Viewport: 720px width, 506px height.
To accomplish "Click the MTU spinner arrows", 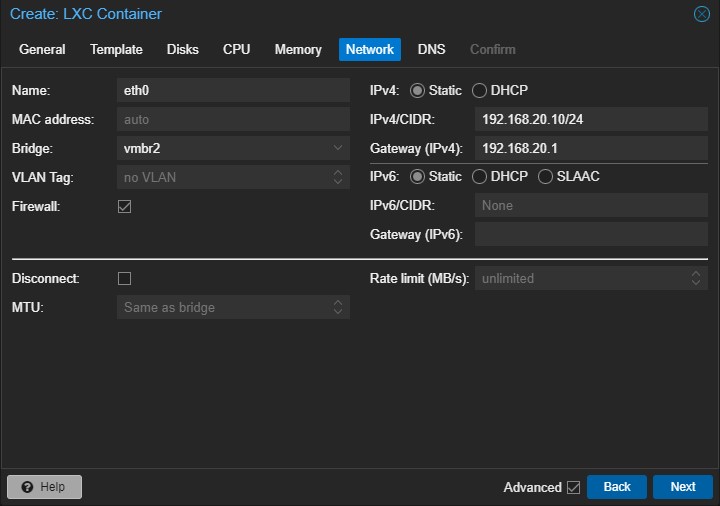I will pos(338,307).
